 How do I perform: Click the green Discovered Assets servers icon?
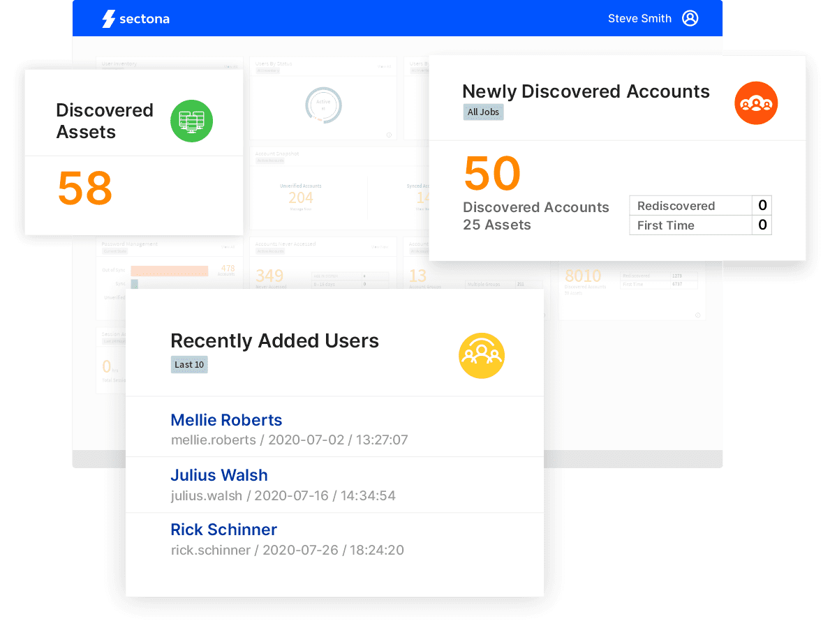coord(191,121)
